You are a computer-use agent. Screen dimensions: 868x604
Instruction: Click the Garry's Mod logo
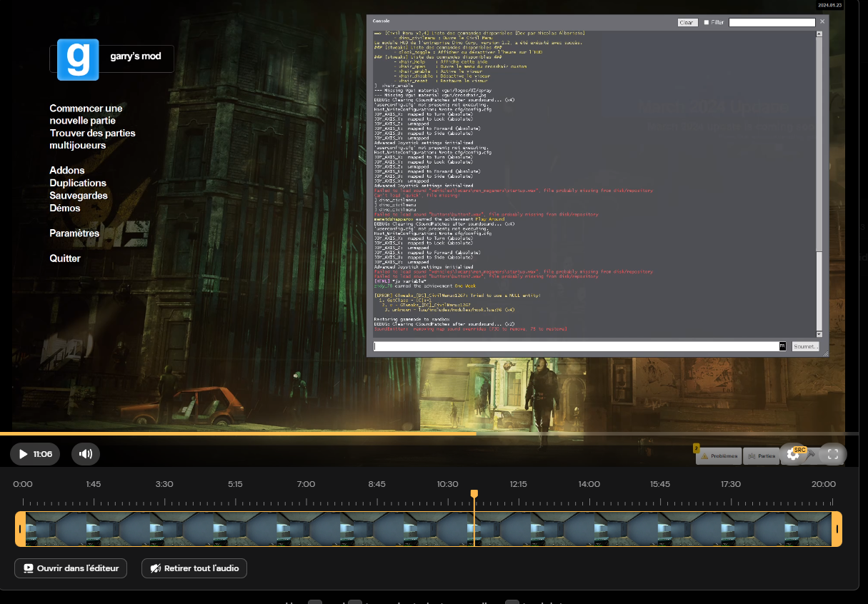[78, 61]
